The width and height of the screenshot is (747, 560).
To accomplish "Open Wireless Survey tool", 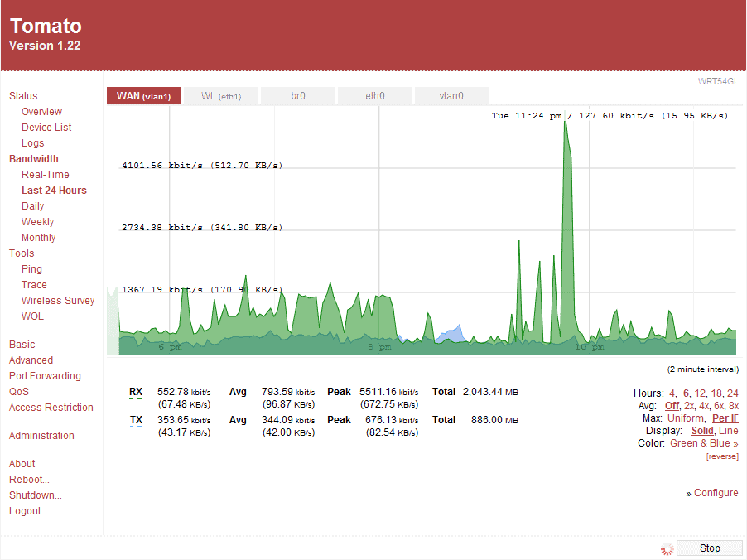I will click(x=58, y=301).
